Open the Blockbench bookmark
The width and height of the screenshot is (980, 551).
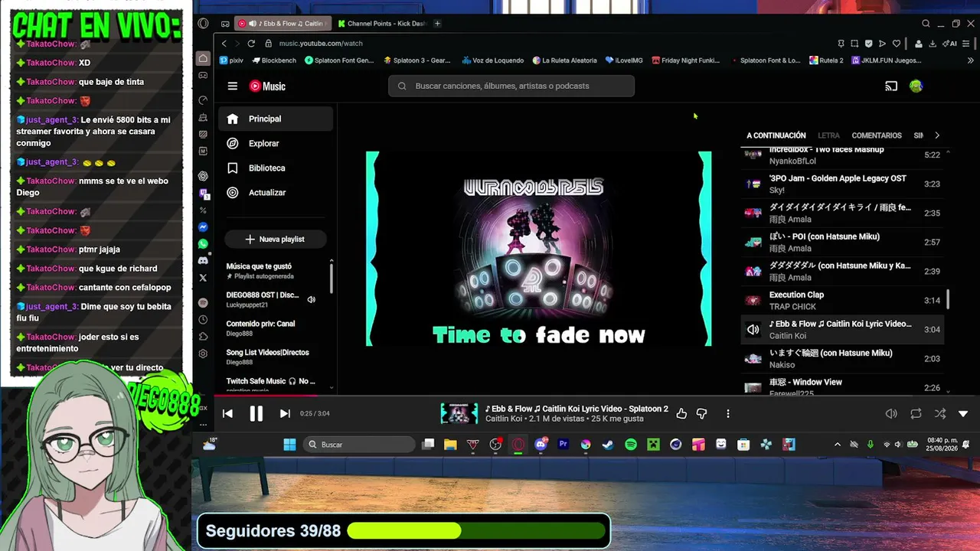pyautogui.click(x=273, y=60)
